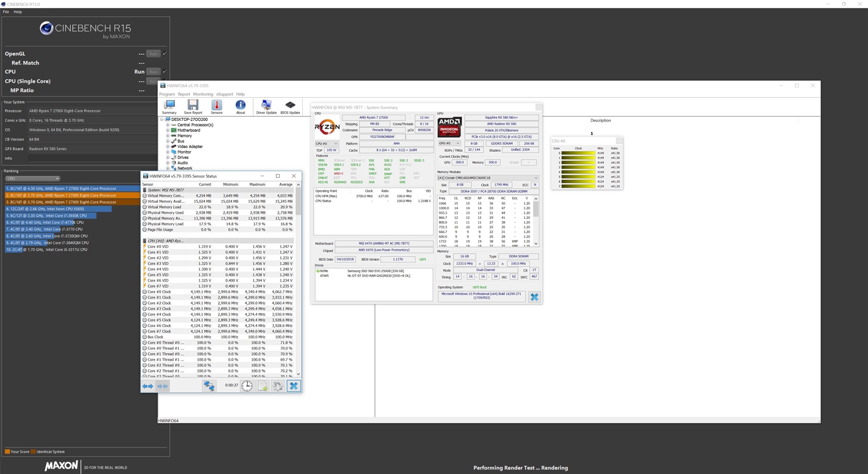Select the Network item in the HWiNFO tree
The height and width of the screenshot is (474, 868).
point(184,168)
